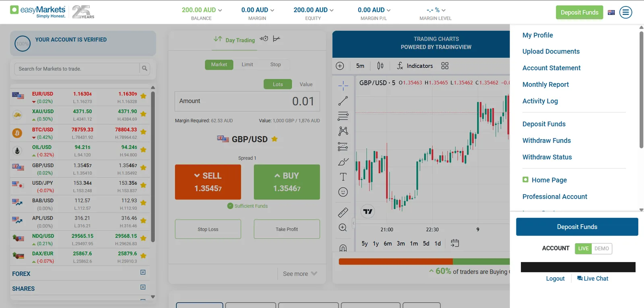Click the red SELL button

coord(208,182)
